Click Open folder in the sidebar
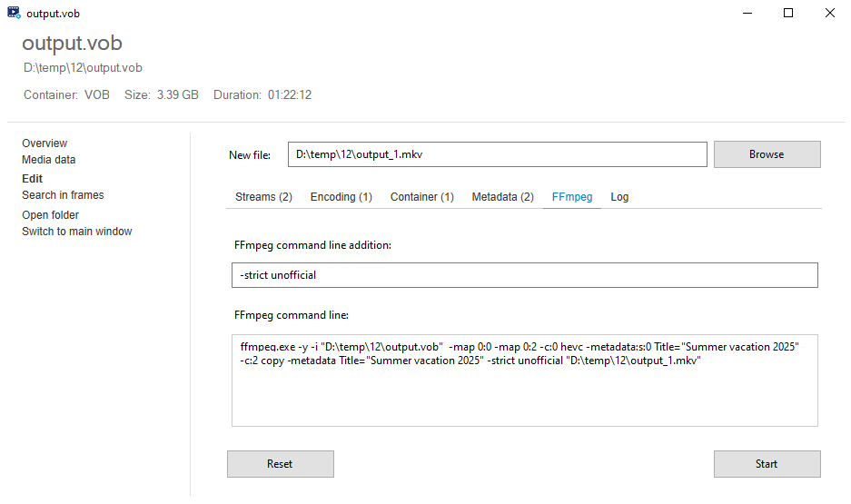This screenshot has width=851, height=504. [51, 215]
